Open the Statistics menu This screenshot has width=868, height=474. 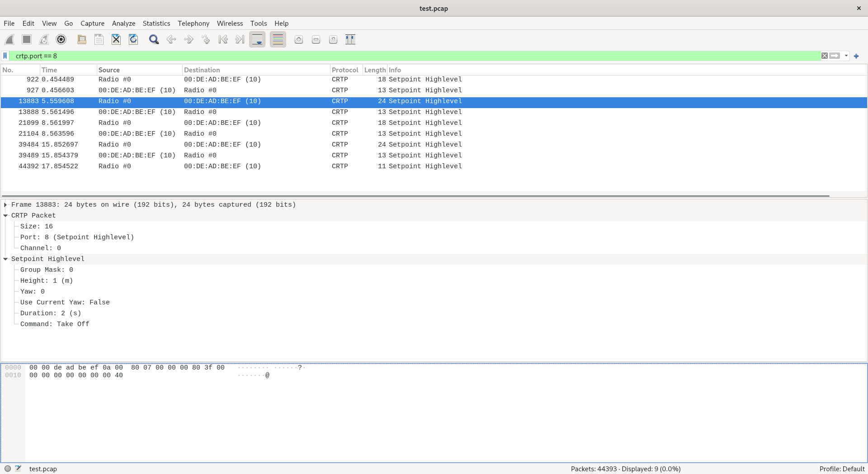(x=156, y=23)
